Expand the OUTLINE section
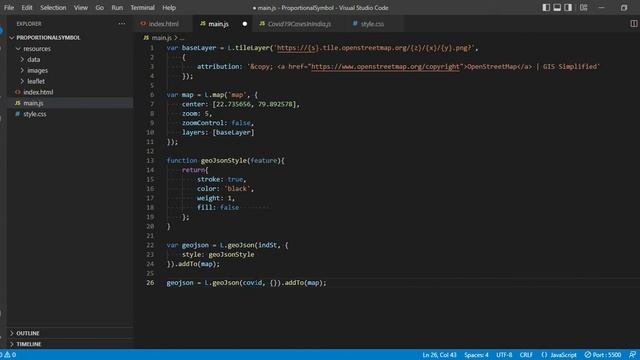Image resolution: width=640 pixels, height=360 pixels. tap(28, 333)
